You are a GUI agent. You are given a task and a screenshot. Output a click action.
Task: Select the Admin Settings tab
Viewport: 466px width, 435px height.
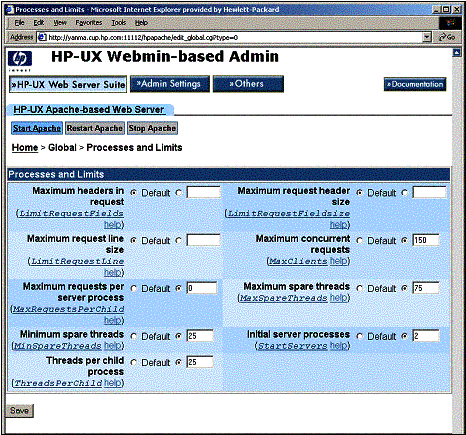(170, 84)
